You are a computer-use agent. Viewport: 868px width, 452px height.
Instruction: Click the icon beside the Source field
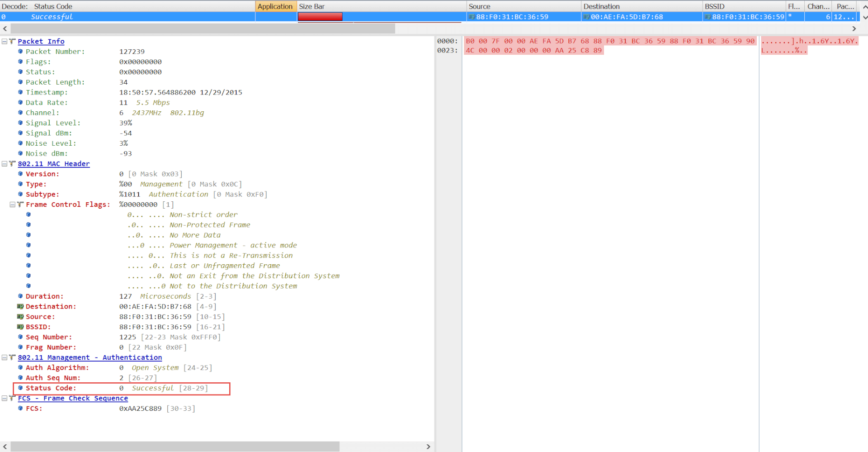point(20,317)
